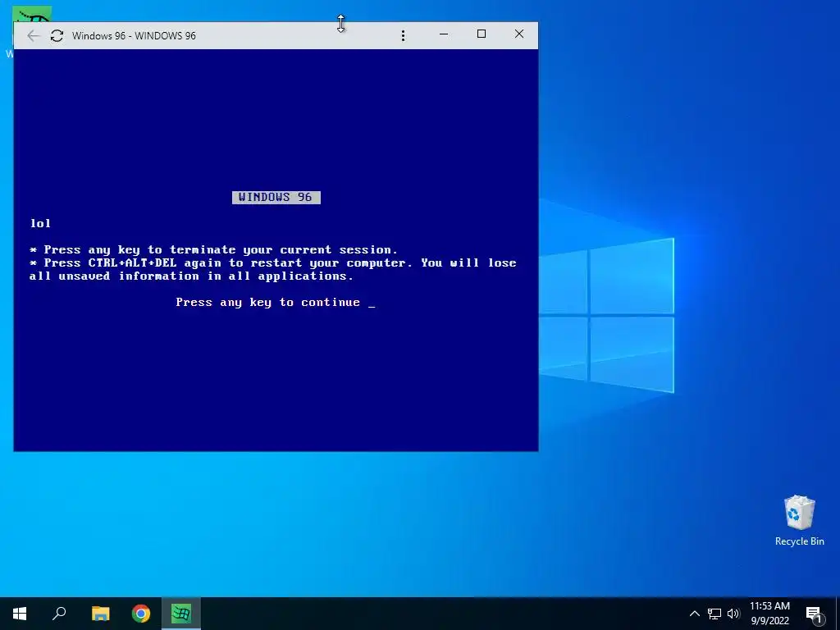Launch File Explorer from taskbar
Screen dimensions: 840x630
[100, 614]
